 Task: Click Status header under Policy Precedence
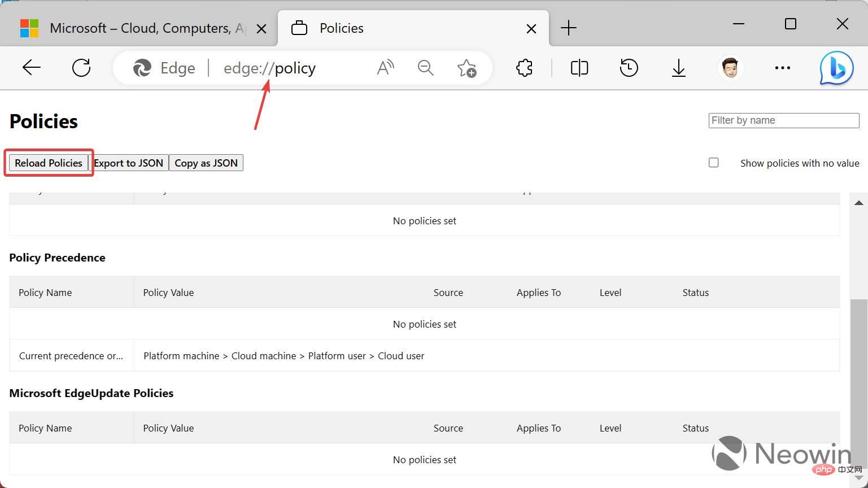tap(696, 293)
